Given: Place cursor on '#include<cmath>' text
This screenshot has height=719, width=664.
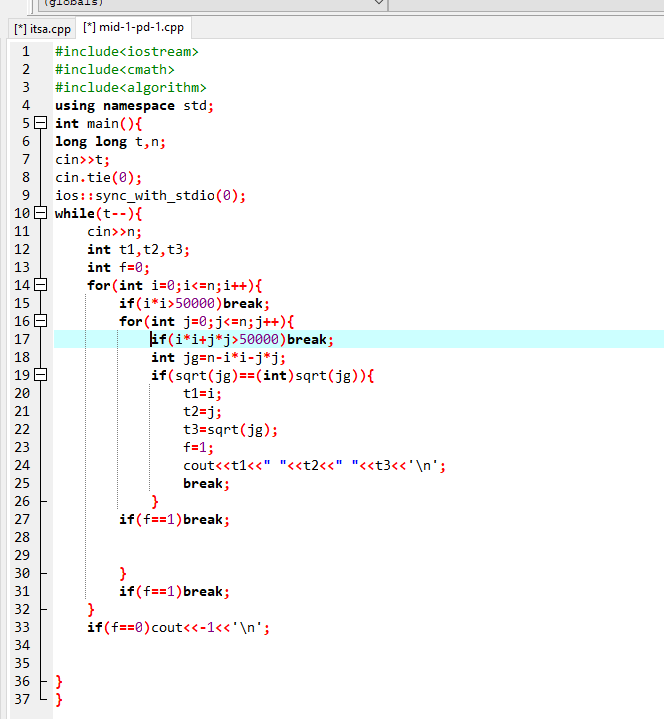Looking at the screenshot, I should (115, 69).
